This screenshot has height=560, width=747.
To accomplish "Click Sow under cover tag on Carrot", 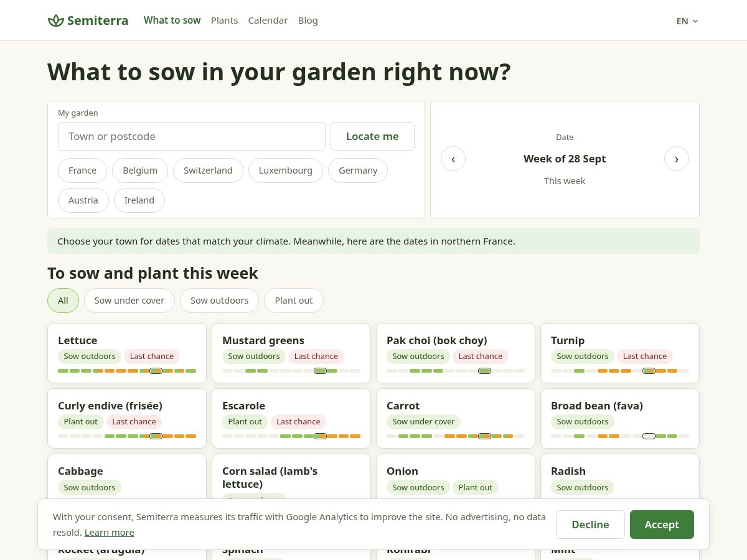I will [x=423, y=422].
